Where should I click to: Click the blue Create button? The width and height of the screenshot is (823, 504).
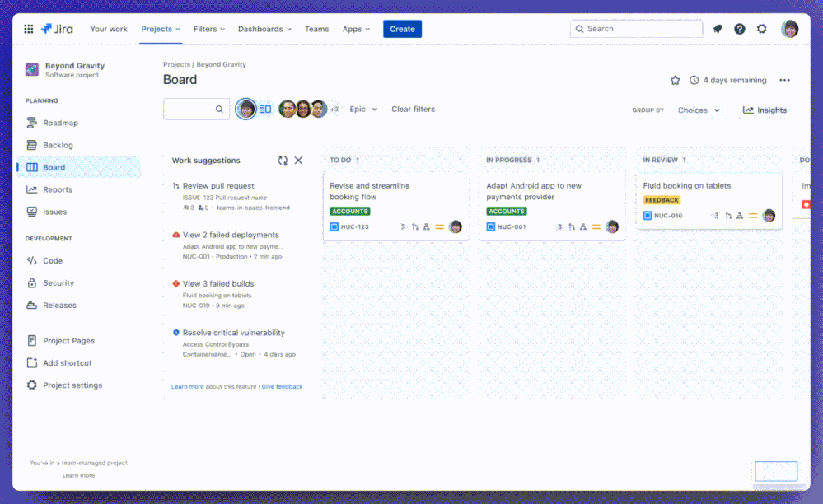click(x=402, y=28)
